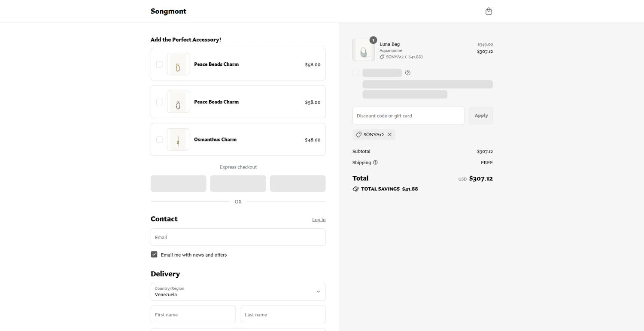Click the $48.00 Osmanthus Charm price

point(313,140)
